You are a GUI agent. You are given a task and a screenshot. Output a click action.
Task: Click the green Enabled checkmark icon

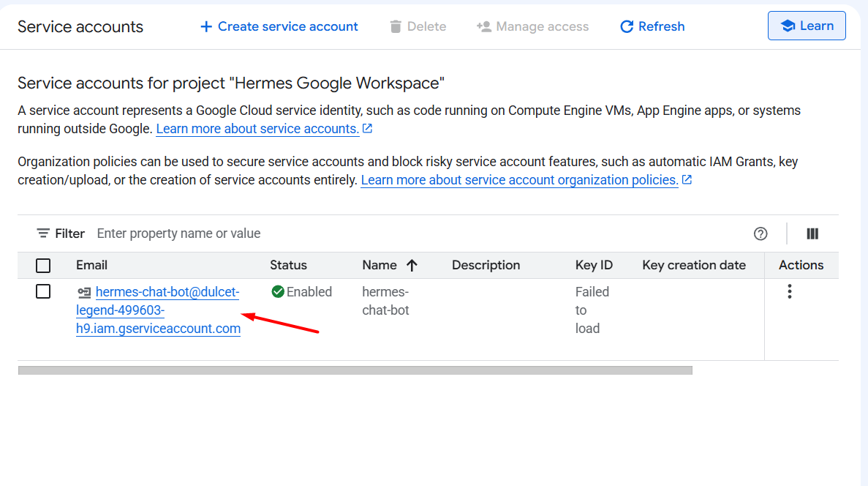click(x=278, y=291)
